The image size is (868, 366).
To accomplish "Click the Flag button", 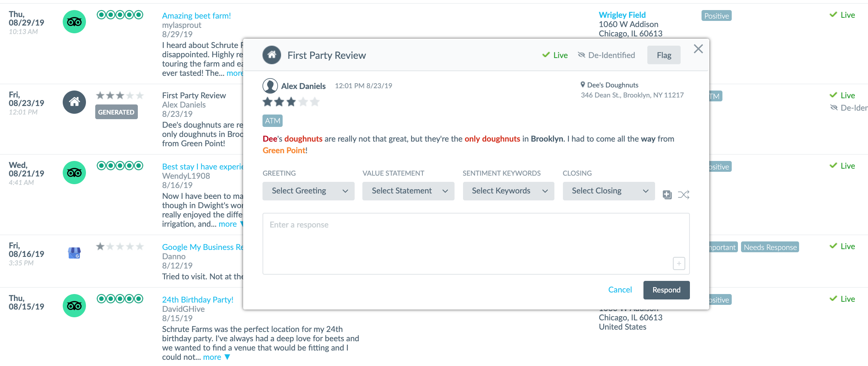I will (x=664, y=55).
